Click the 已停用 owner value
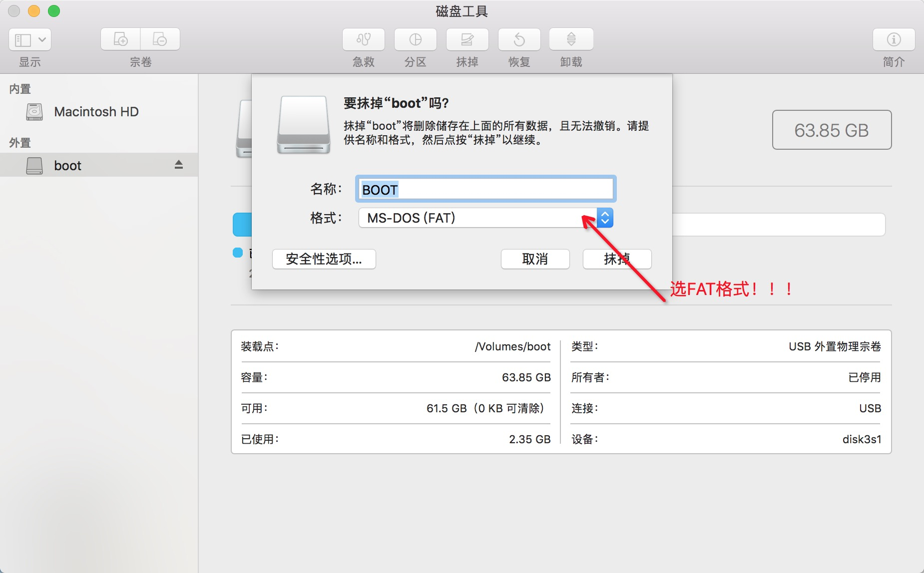 865,377
